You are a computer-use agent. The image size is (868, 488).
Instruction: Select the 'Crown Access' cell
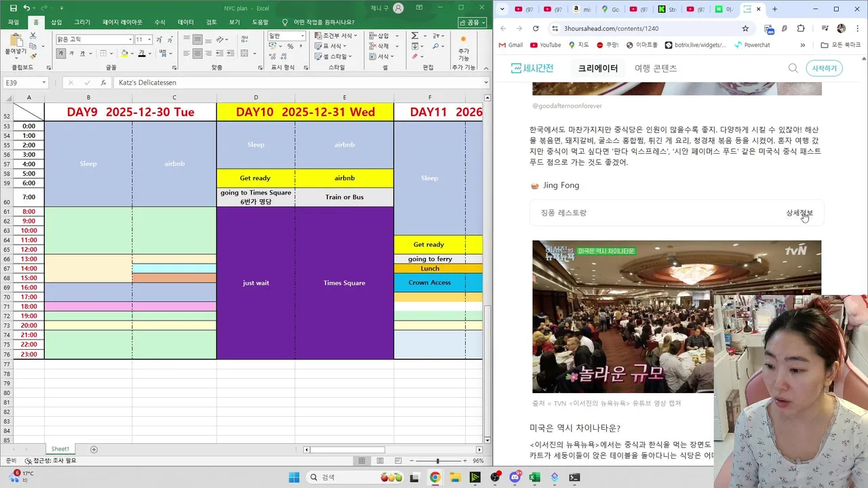429,283
